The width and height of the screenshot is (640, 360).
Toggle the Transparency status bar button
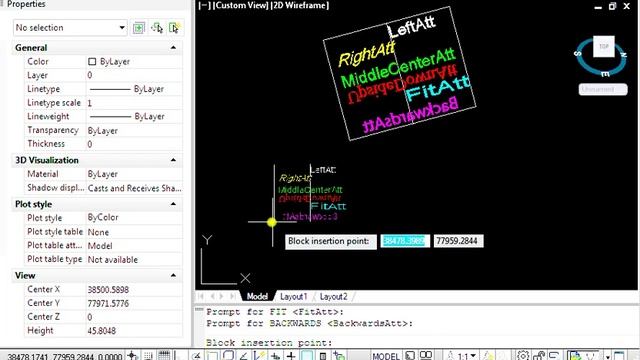pyautogui.click(x=307, y=355)
